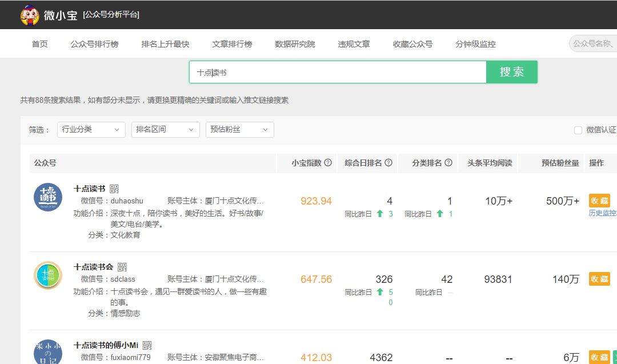The height and width of the screenshot is (364, 617).
Task: Click 收藏 on the 十点读书会 row
Action: 599,279
